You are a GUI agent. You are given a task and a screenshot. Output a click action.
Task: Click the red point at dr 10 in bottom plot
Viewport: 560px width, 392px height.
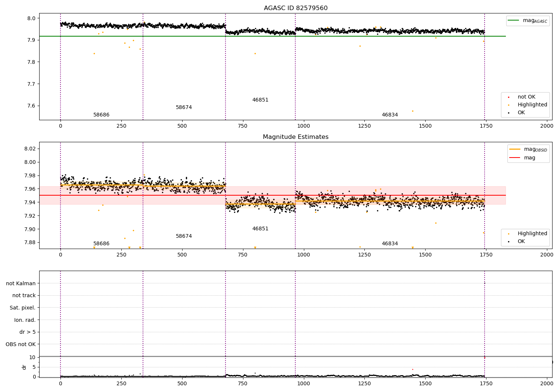[485, 358]
